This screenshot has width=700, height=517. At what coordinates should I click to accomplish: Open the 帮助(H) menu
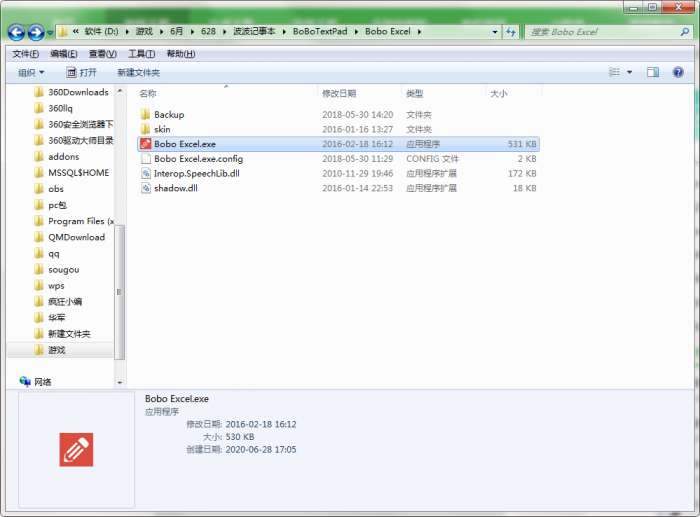[x=181, y=54]
